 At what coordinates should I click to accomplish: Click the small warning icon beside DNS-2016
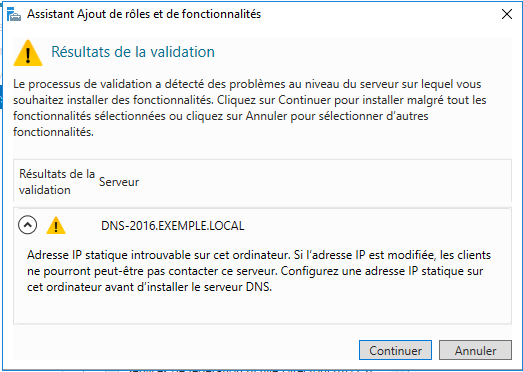[x=56, y=226]
